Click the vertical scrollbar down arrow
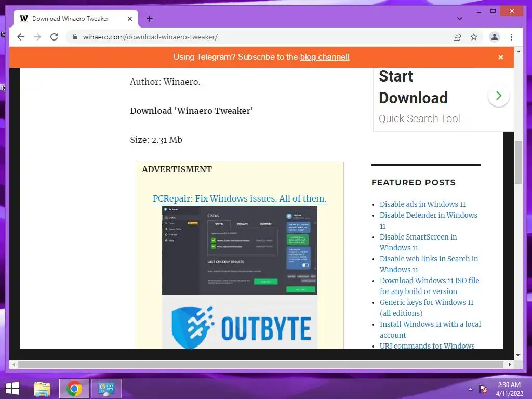The width and height of the screenshot is (532, 399). 518,355
